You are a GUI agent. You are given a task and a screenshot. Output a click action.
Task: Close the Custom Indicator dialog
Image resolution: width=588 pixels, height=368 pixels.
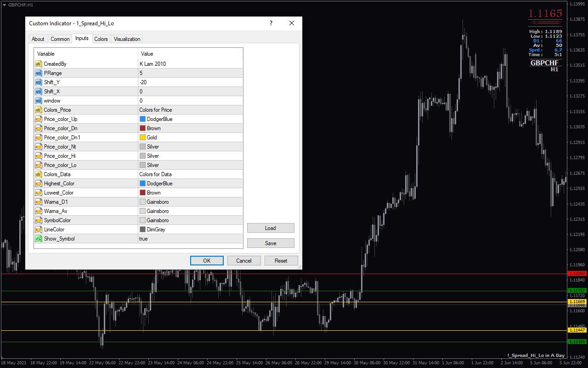291,23
